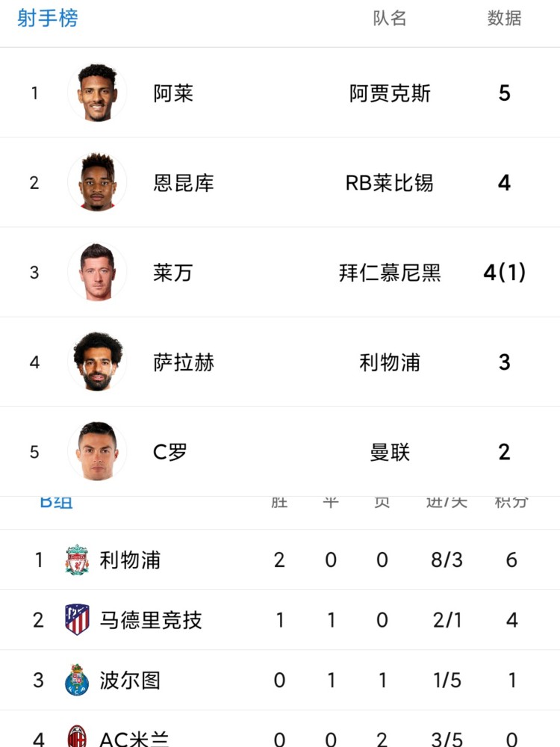Image resolution: width=560 pixels, height=747 pixels.
Task: Click the 利物浦 club crest icon
Action: pos(77,560)
